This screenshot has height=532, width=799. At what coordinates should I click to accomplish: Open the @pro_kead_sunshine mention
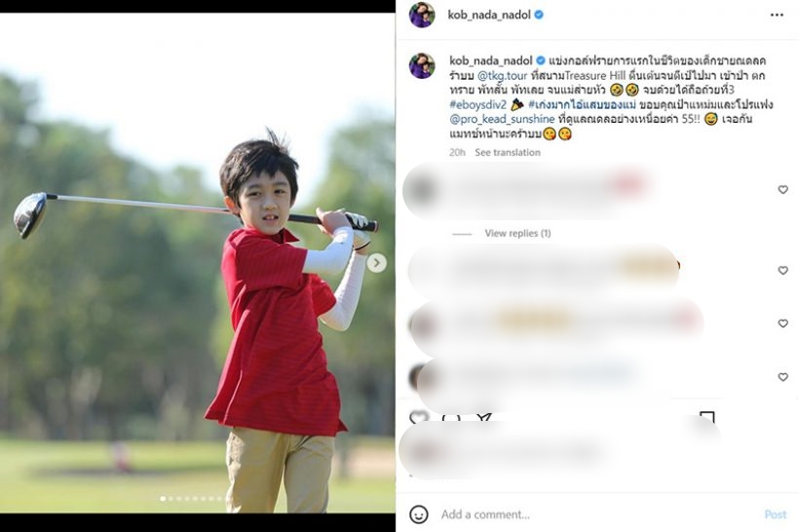tap(503, 119)
